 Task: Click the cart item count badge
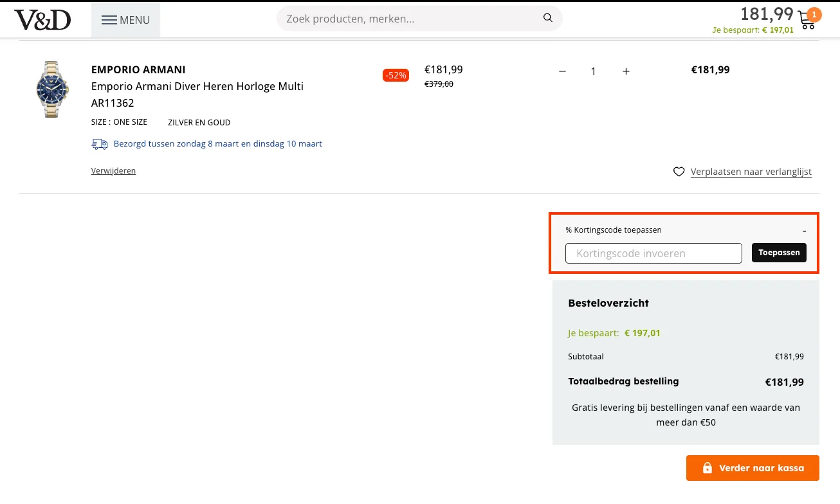pos(814,14)
